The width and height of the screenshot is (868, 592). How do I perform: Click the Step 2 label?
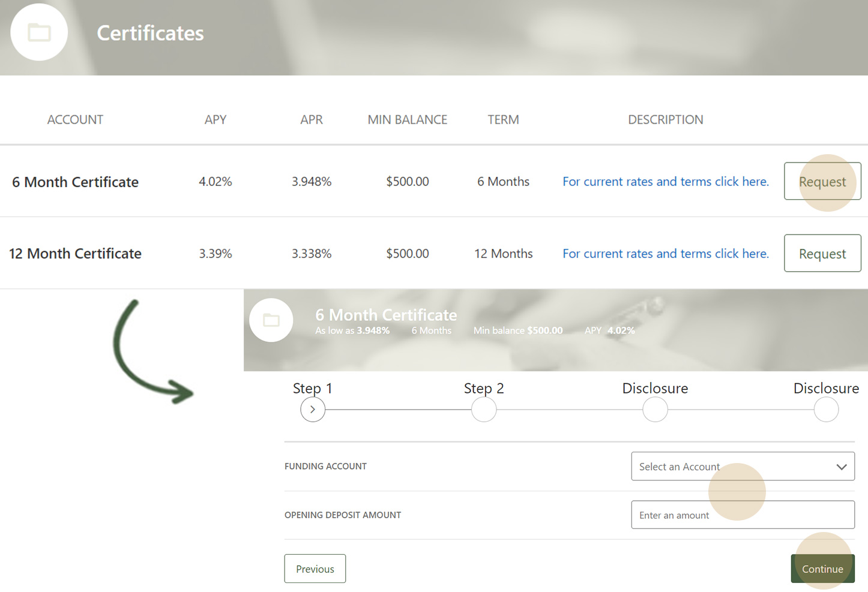point(484,388)
